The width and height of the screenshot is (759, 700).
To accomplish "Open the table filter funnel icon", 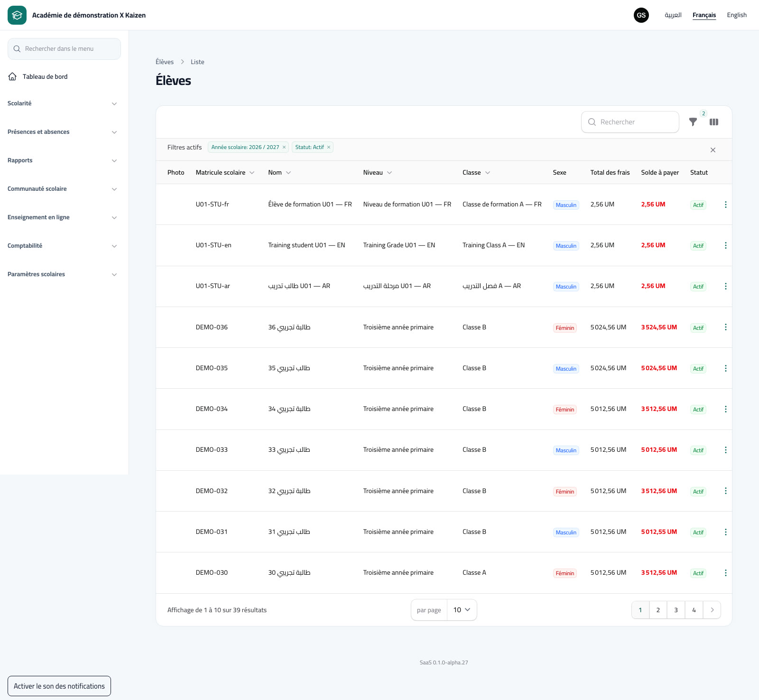I will [x=693, y=122].
